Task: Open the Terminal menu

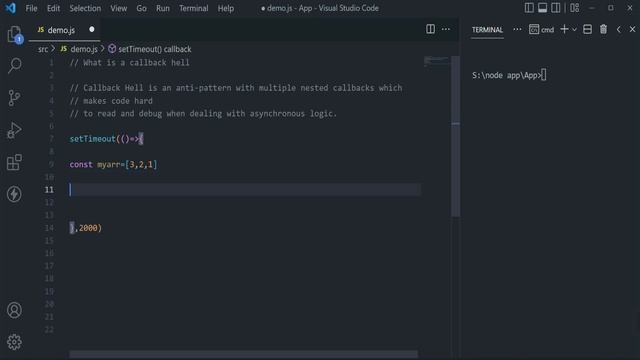Action: pyautogui.click(x=193, y=8)
